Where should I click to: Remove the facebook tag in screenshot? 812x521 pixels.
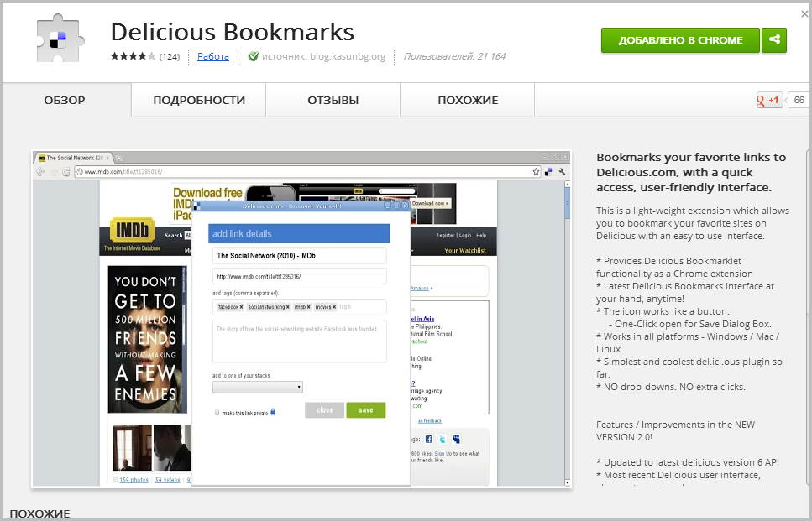(x=241, y=307)
